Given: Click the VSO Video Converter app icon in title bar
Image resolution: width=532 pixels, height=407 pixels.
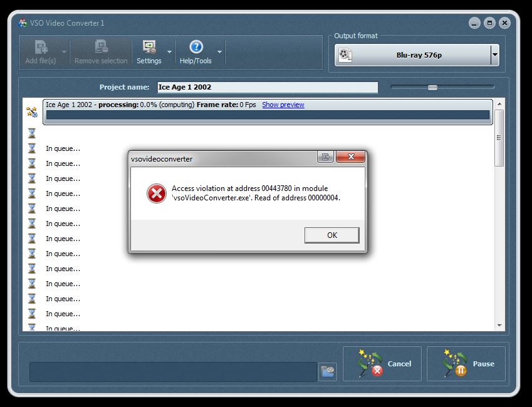Looking at the screenshot, I should click(x=23, y=23).
